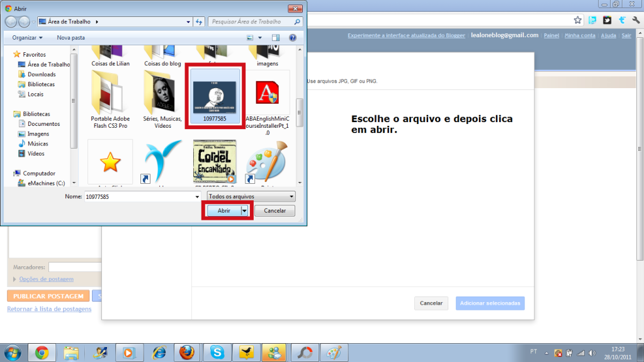
Task: Toggle the preview pane icon
Action: tap(276, 38)
